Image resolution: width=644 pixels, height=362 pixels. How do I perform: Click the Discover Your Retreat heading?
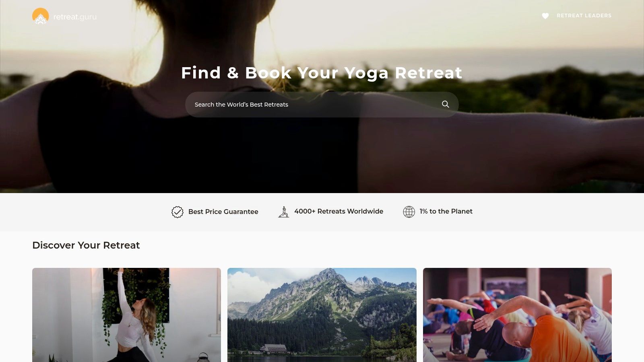(86, 245)
